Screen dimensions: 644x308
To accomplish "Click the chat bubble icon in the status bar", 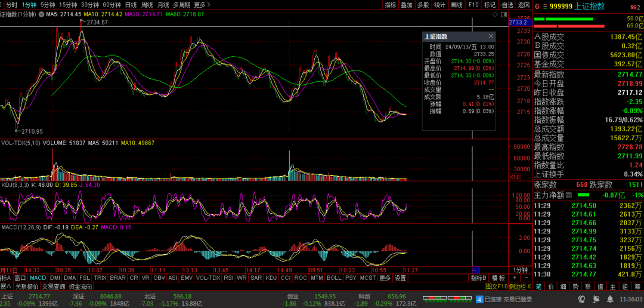I will [581, 298].
